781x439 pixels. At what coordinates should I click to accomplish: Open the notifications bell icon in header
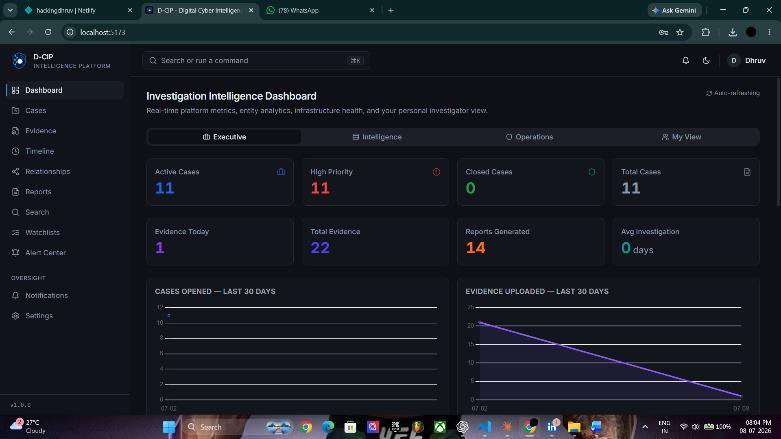[685, 60]
